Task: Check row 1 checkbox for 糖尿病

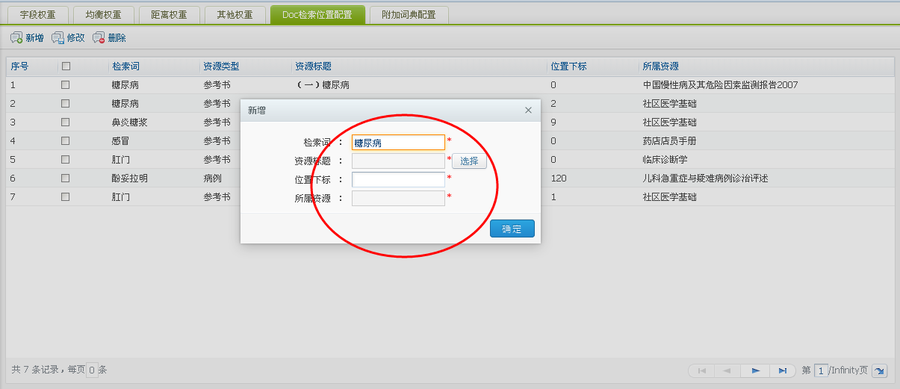Action: [x=65, y=85]
